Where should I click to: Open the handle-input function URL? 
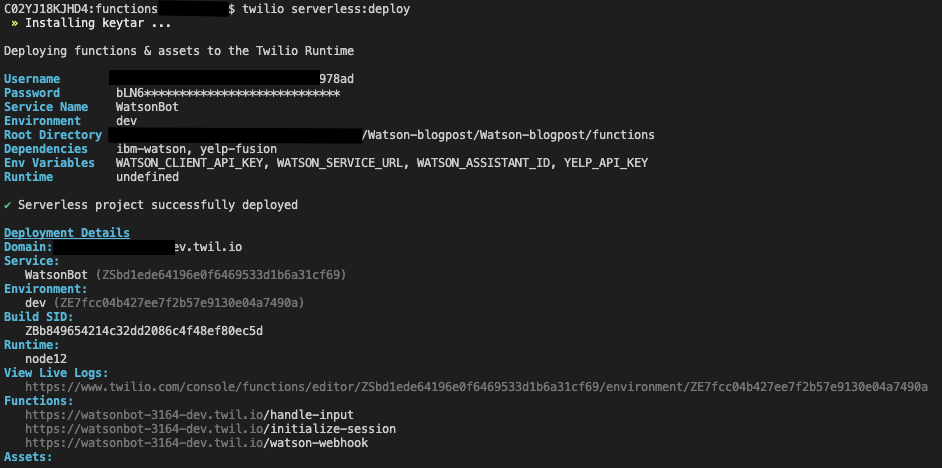[x=189, y=415]
